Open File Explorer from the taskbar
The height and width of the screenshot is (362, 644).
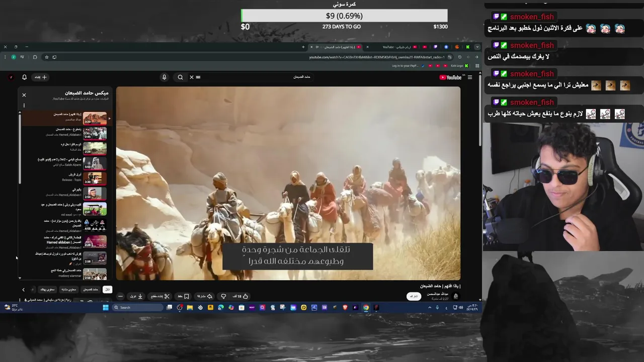190,308
